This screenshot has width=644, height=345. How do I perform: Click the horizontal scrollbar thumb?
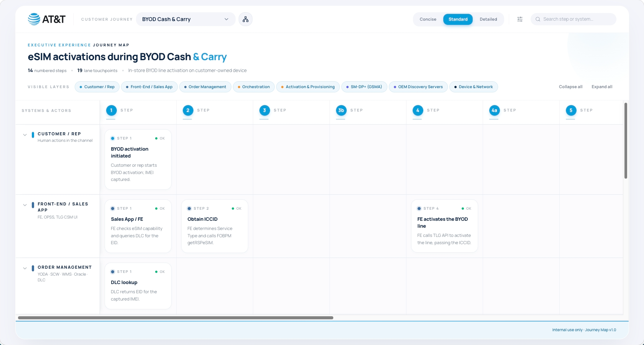coord(175,318)
